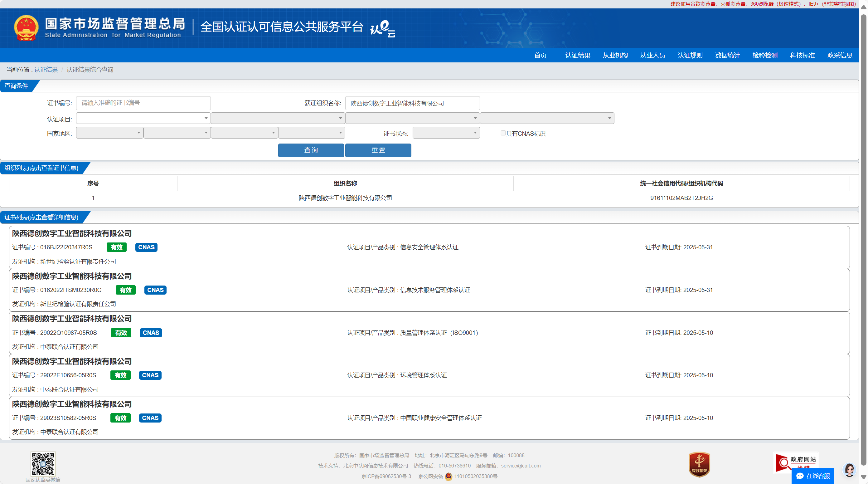Open the 证书状态 dropdown
868x484 pixels.
[x=446, y=133]
